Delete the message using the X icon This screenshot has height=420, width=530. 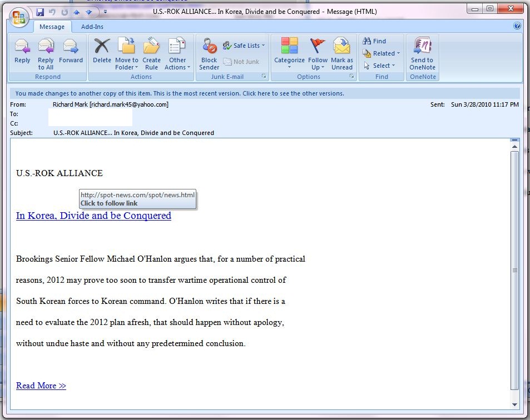[102, 51]
